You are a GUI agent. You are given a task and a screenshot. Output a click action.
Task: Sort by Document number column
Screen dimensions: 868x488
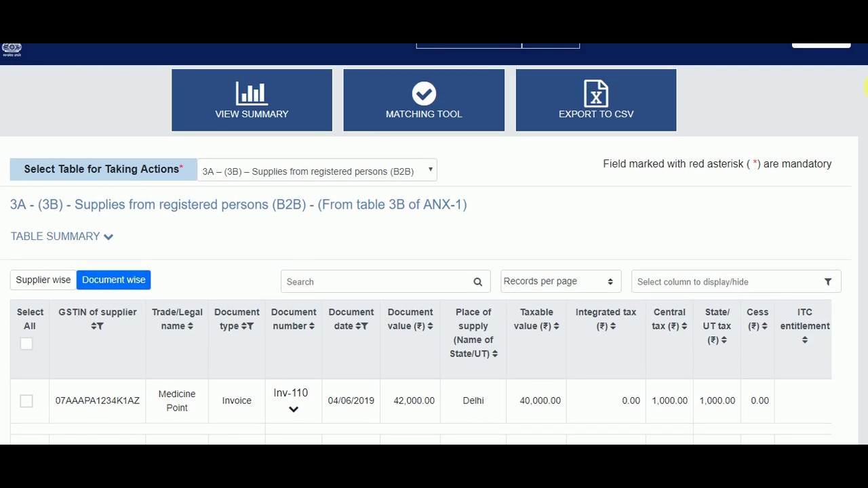click(x=311, y=326)
